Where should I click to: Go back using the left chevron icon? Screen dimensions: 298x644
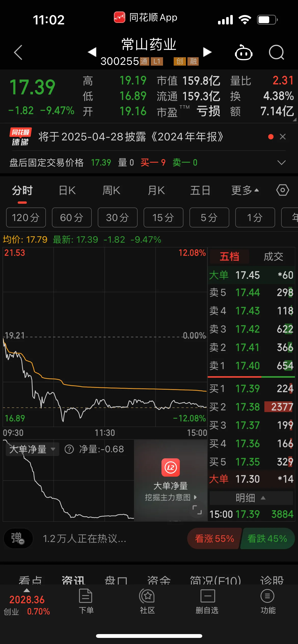coord(18,52)
